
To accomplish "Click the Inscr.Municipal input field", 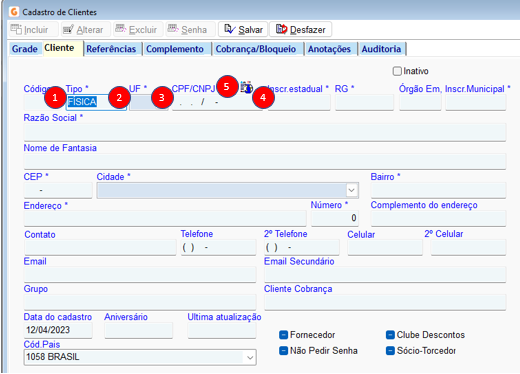I will point(476,102).
